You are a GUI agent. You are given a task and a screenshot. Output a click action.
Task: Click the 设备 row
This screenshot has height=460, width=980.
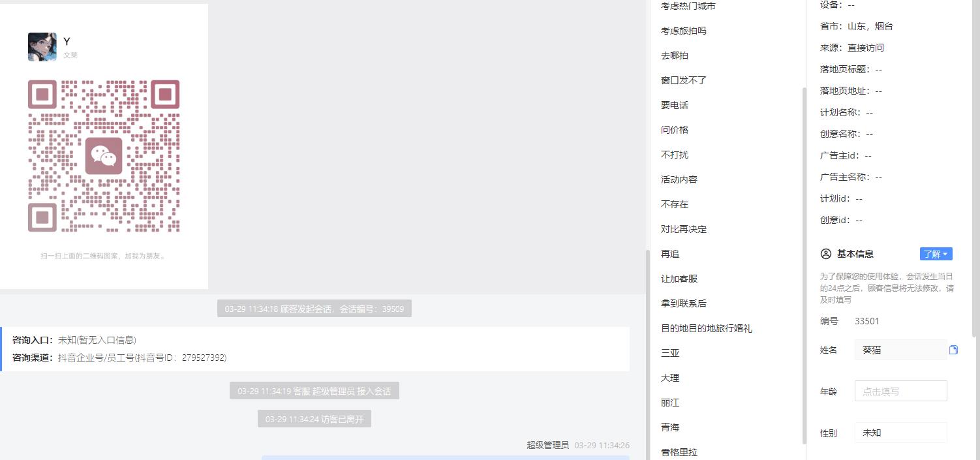(x=837, y=5)
